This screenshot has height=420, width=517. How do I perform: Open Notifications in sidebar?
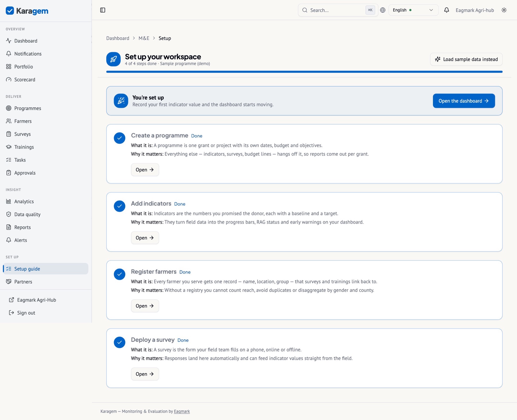pos(46,54)
